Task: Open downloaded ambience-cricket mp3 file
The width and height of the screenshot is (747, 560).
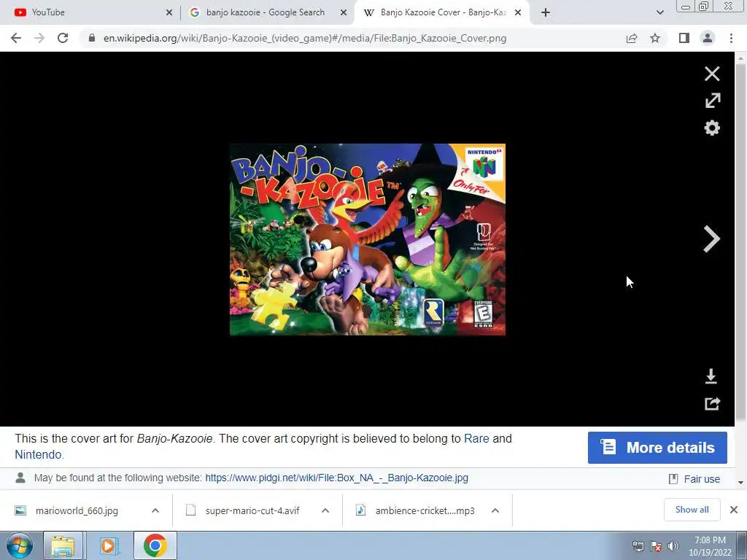Action: (424, 510)
